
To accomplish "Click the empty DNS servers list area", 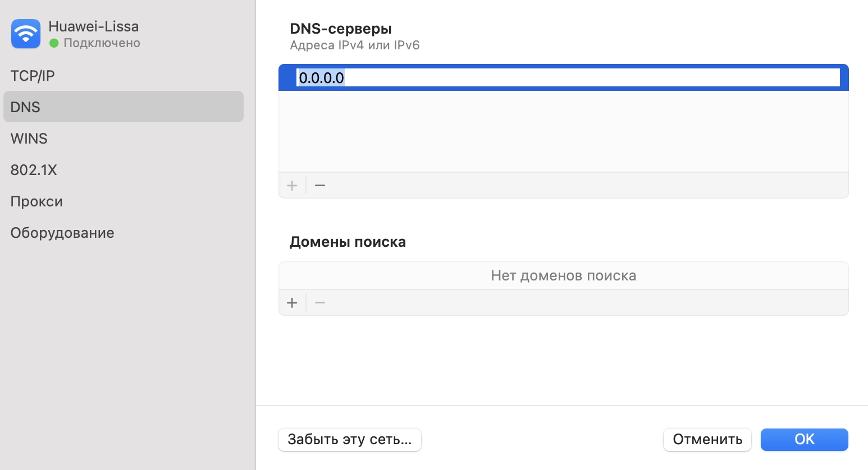I will pyautogui.click(x=563, y=129).
